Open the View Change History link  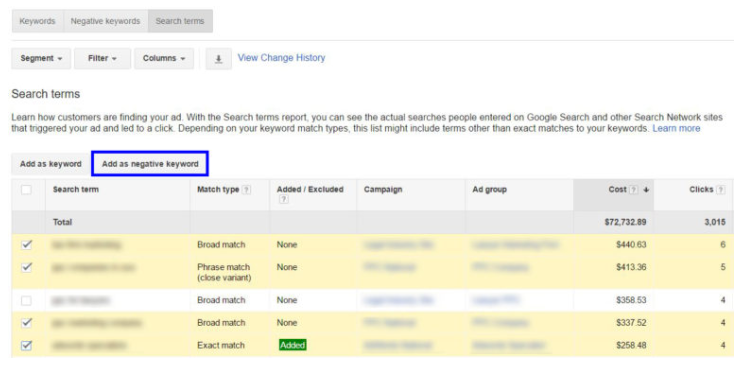(281, 58)
